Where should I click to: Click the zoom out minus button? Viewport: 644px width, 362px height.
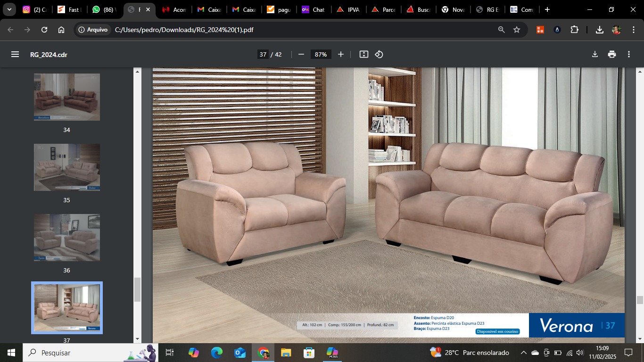click(301, 54)
